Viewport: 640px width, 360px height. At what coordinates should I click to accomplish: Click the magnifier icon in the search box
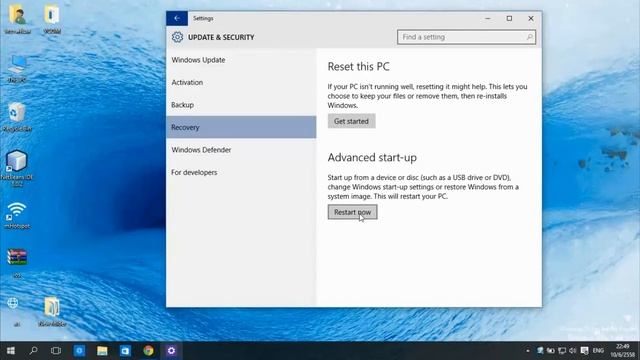coord(529,37)
